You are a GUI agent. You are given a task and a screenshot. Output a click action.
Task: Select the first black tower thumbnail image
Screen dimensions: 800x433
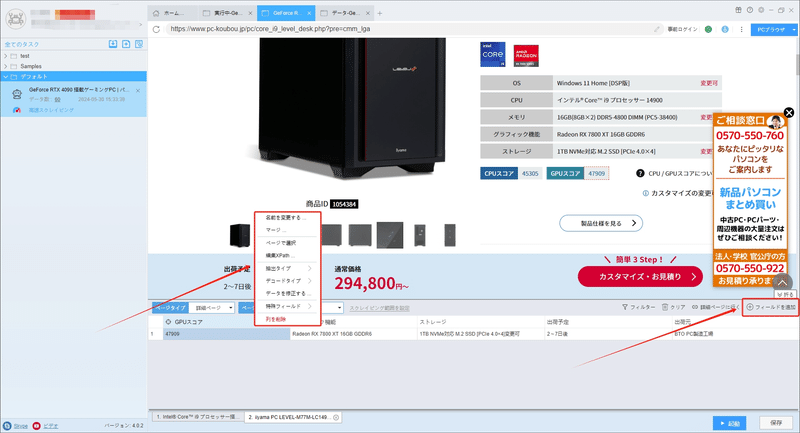coord(240,235)
